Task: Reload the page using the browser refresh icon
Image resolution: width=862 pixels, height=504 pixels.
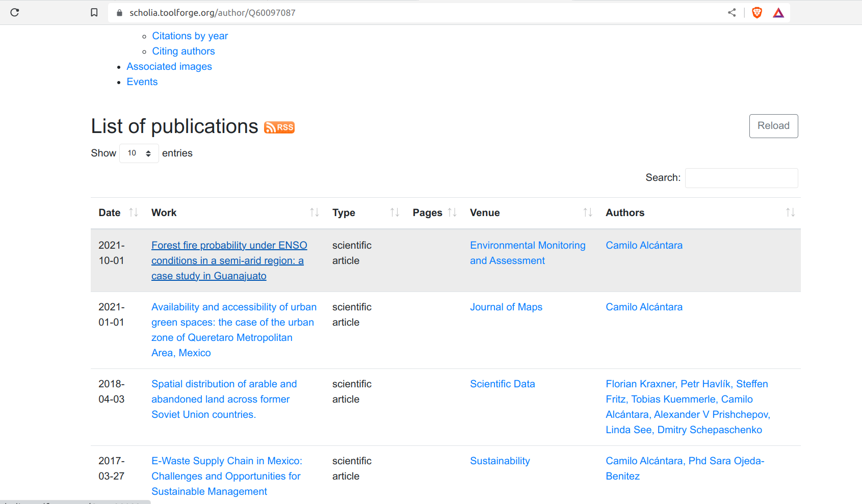Action: point(14,12)
